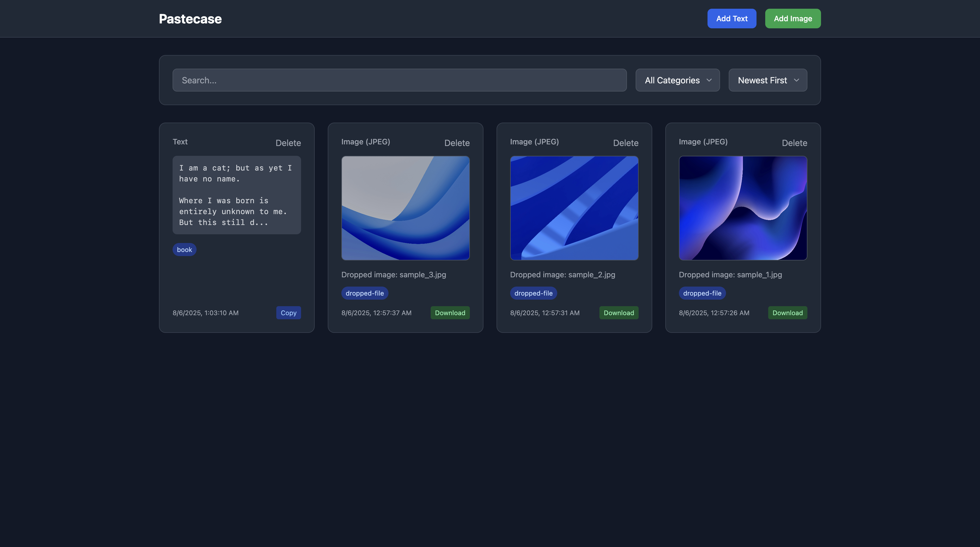Delete the sample_2.jpg image card
Image resolution: width=980 pixels, height=547 pixels.
(626, 143)
